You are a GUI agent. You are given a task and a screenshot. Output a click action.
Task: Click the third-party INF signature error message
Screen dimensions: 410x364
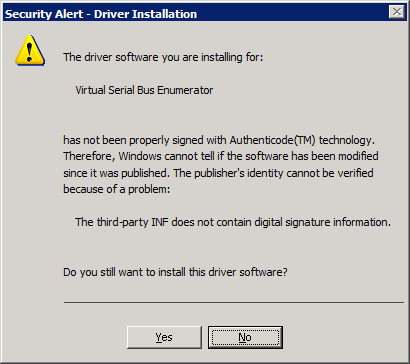233,222
